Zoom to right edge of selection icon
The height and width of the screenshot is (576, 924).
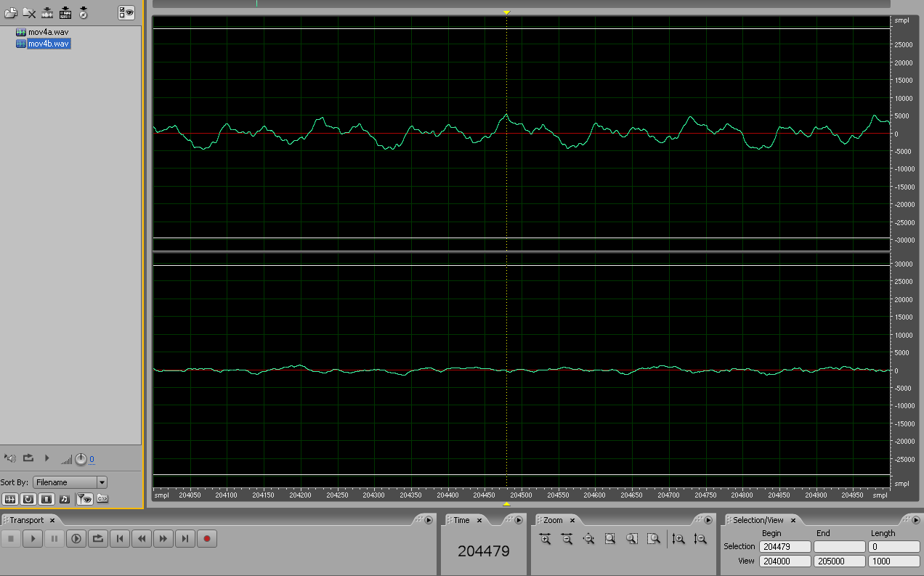(x=654, y=539)
